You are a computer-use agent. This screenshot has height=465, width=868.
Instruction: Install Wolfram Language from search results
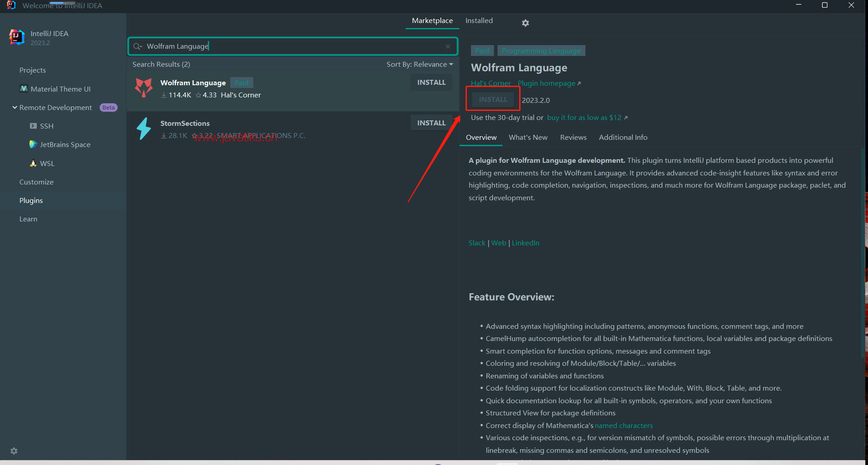431,83
